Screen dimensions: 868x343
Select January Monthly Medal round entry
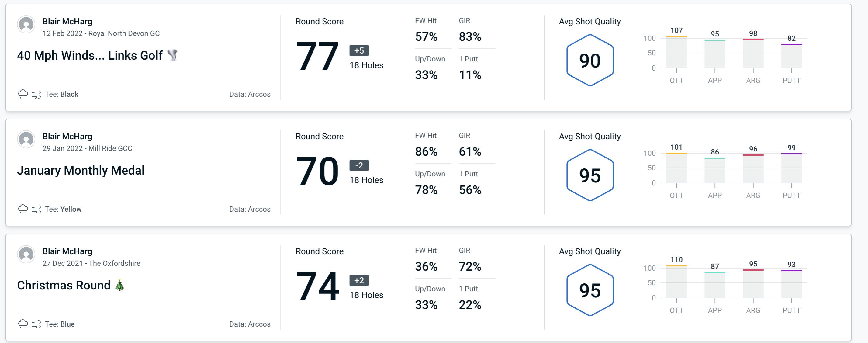coord(434,171)
